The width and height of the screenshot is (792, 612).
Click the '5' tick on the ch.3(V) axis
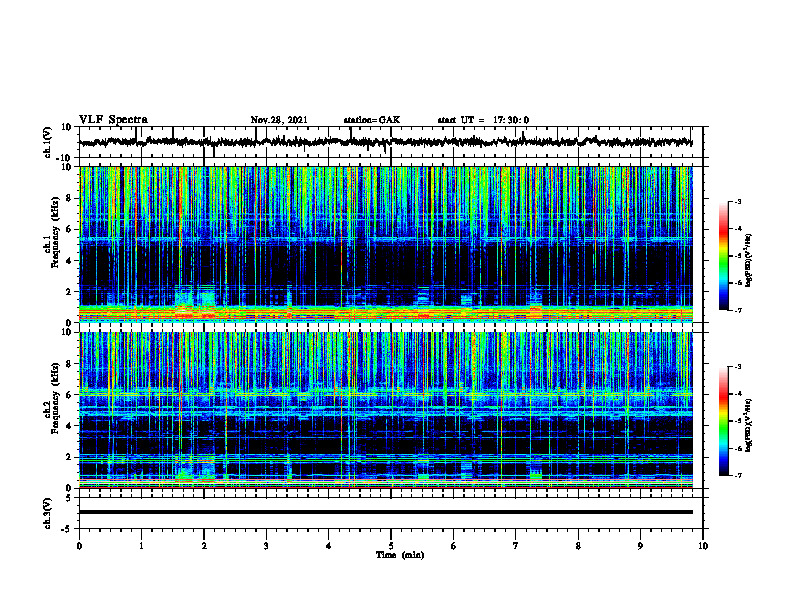pyautogui.click(x=70, y=498)
